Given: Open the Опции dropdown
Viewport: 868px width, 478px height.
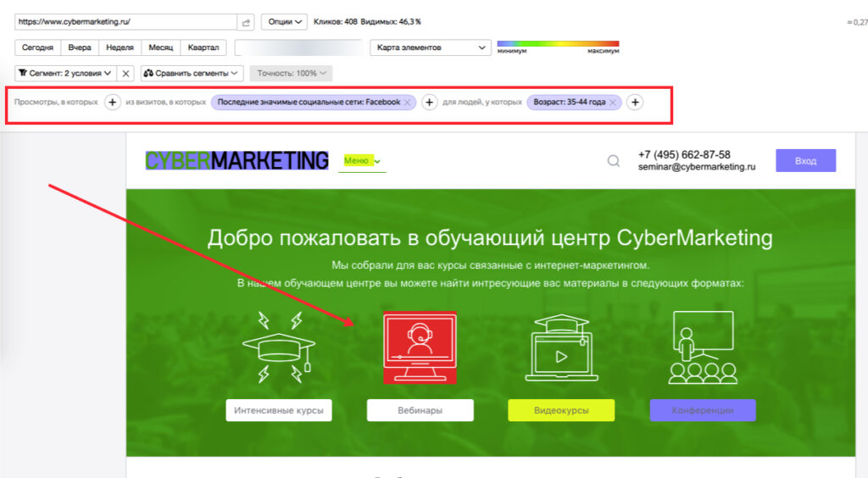Looking at the screenshot, I should pos(285,22).
